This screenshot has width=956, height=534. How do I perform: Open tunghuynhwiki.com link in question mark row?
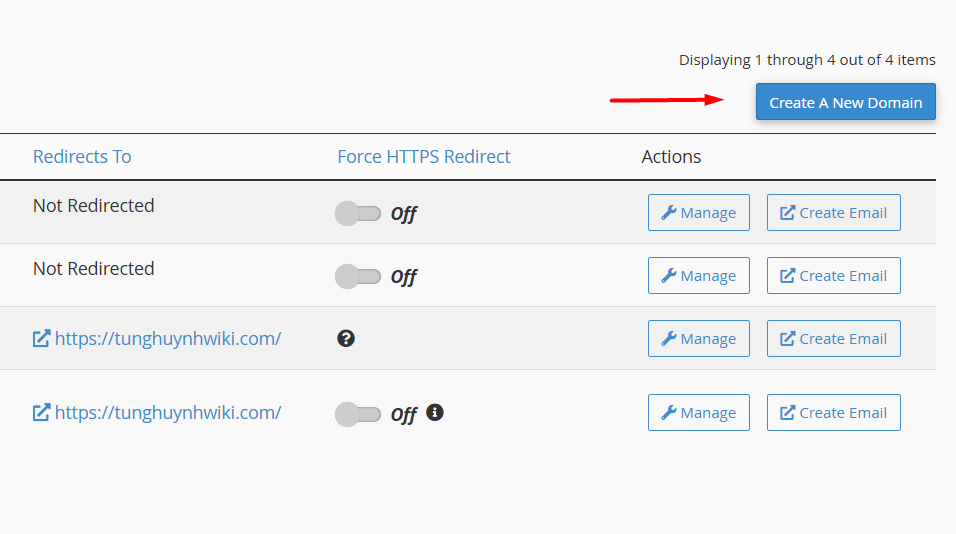pos(157,338)
